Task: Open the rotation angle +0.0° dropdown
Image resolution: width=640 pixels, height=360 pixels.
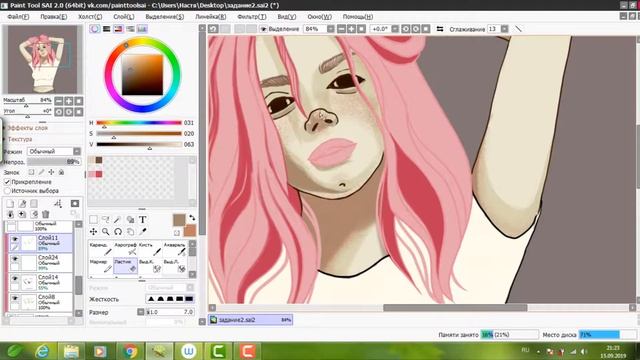Action: pos(395,29)
